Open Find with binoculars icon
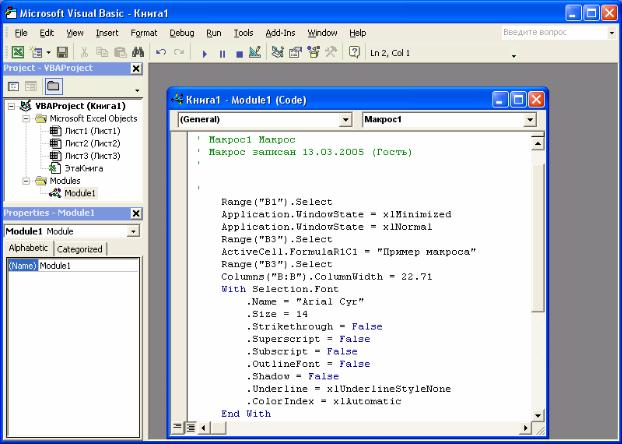 138,52
